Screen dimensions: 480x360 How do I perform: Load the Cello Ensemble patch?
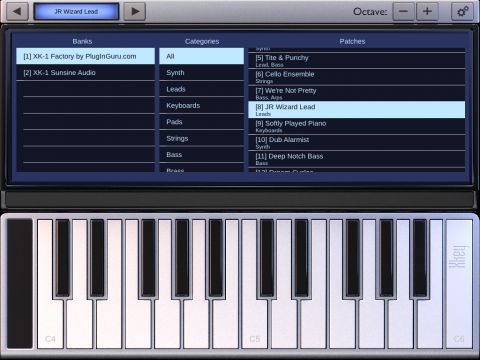tap(357, 77)
